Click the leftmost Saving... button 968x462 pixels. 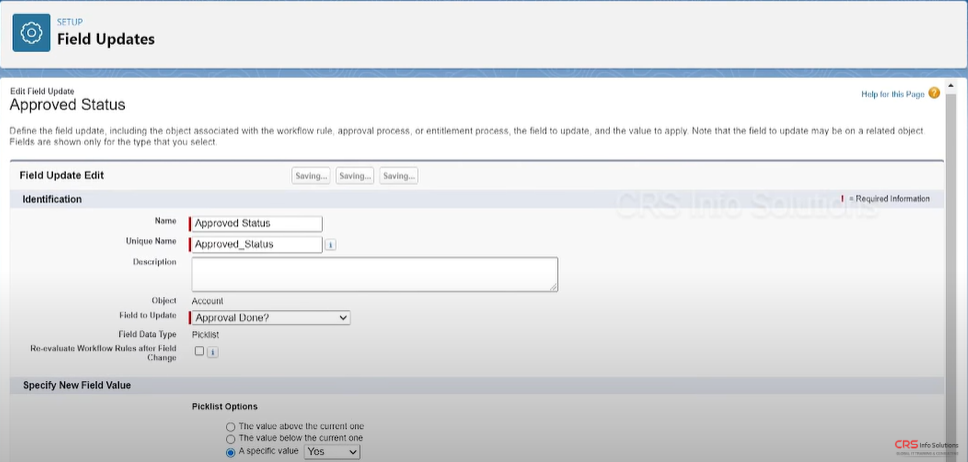[x=310, y=176]
